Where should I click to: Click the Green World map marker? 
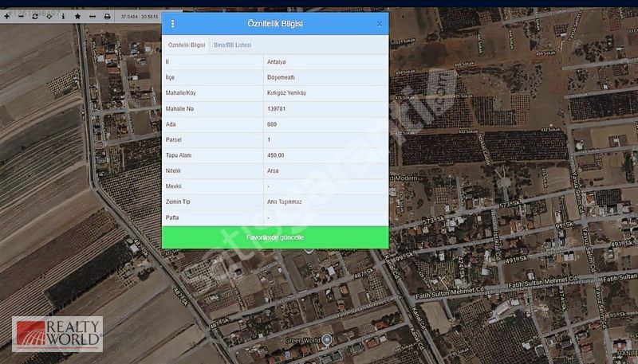click(327, 339)
